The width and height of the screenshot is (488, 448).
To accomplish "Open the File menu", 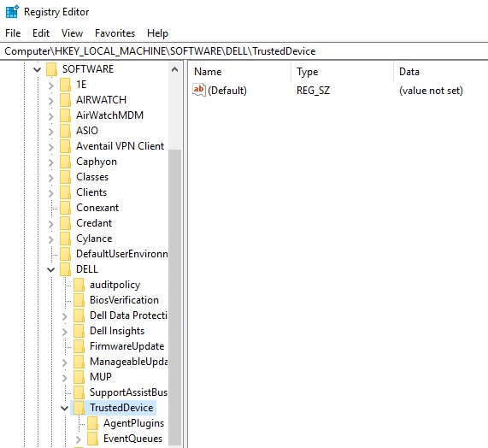I will click(13, 33).
